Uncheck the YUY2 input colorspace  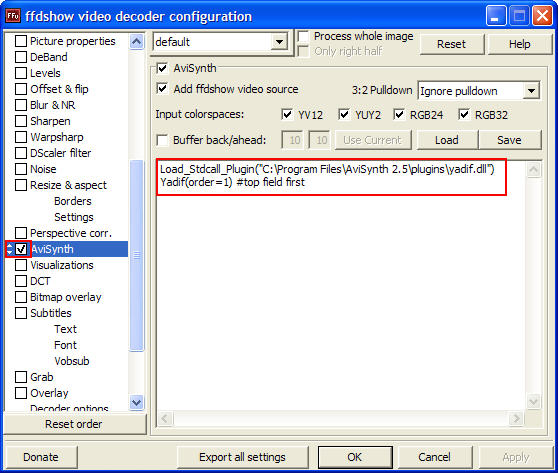pos(344,115)
